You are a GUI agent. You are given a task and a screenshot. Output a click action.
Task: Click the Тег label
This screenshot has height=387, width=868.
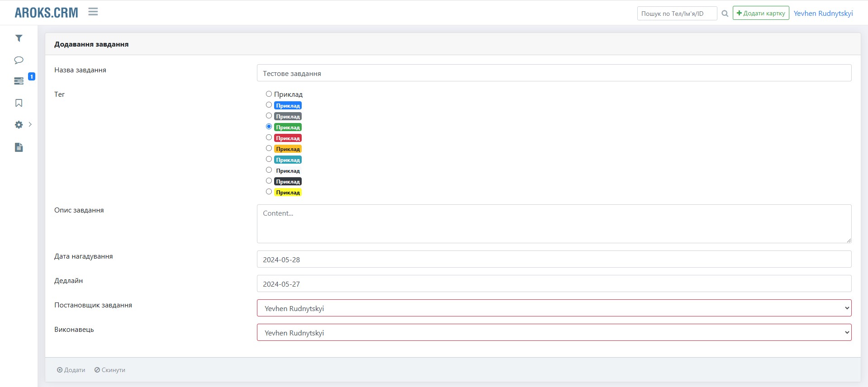(x=59, y=94)
